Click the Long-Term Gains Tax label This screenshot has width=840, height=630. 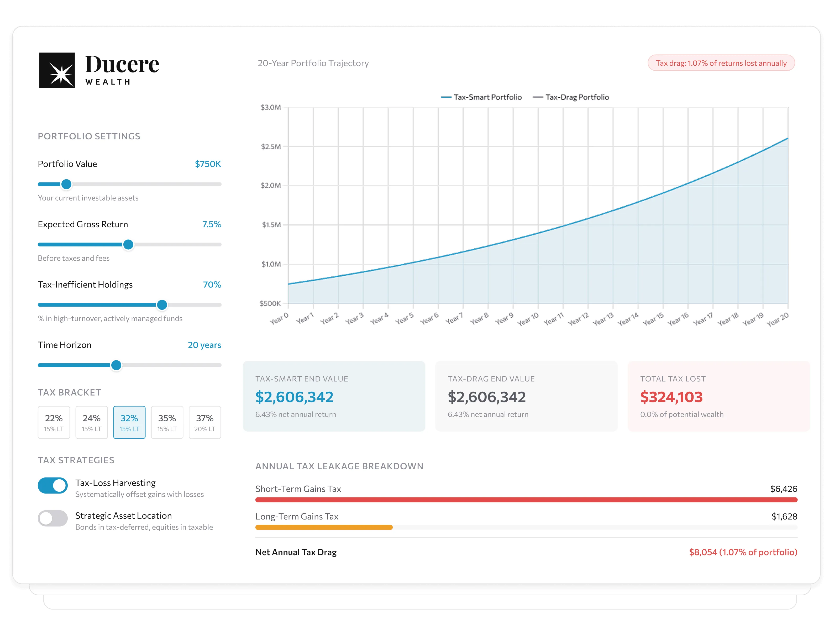[297, 517]
